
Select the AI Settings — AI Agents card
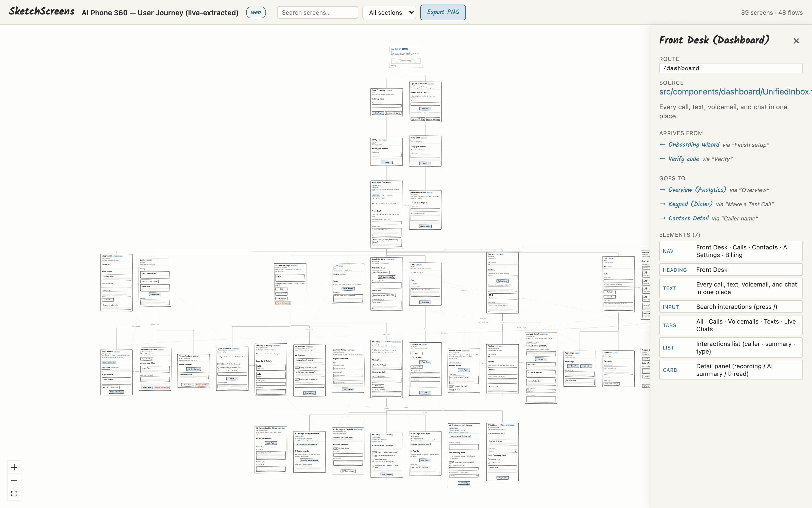(x=425, y=454)
